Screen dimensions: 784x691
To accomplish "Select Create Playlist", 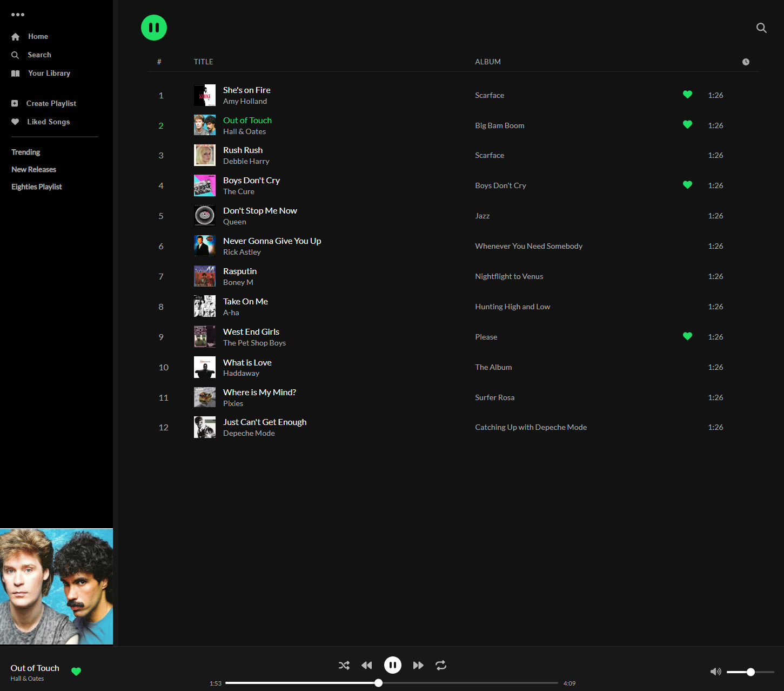I will pyautogui.click(x=51, y=103).
